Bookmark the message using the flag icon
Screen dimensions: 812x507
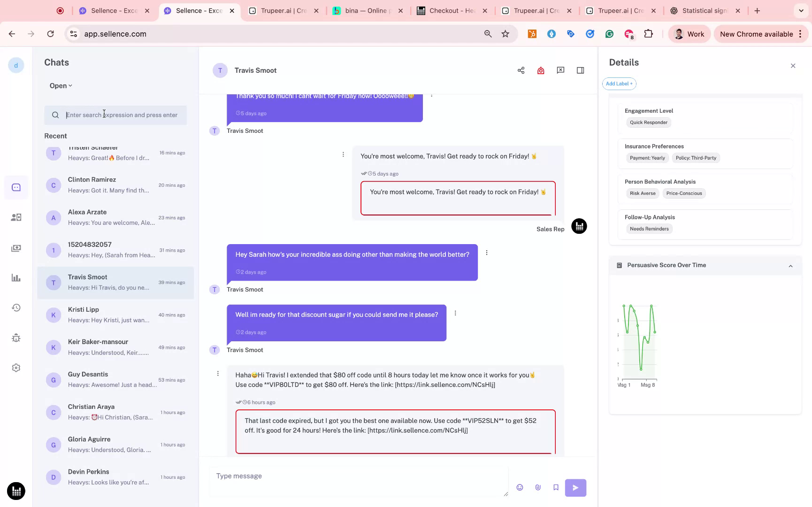tap(556, 487)
